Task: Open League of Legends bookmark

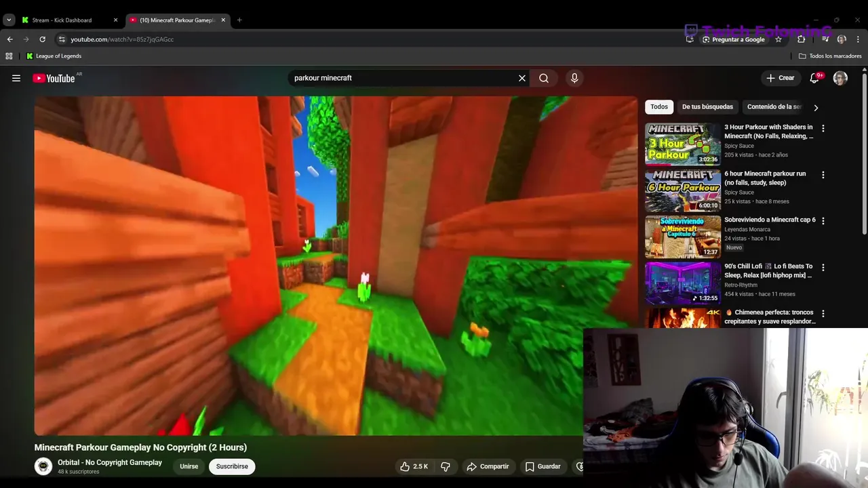Action: pos(54,56)
